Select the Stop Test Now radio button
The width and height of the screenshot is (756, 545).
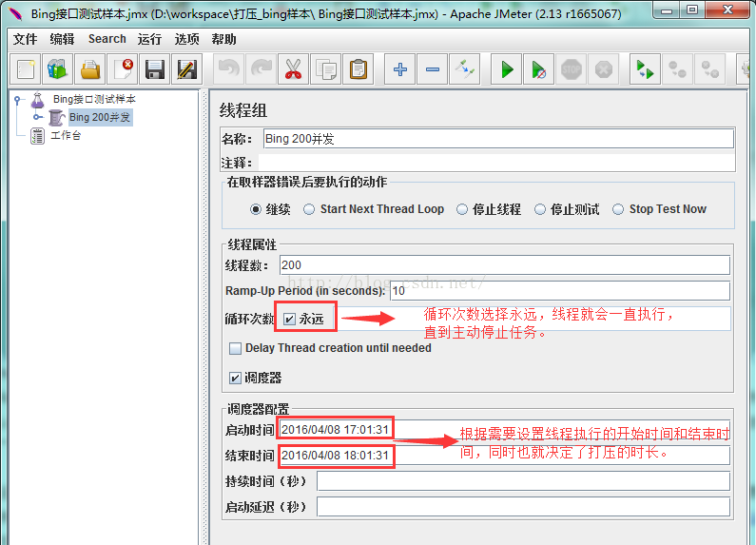[617, 209]
